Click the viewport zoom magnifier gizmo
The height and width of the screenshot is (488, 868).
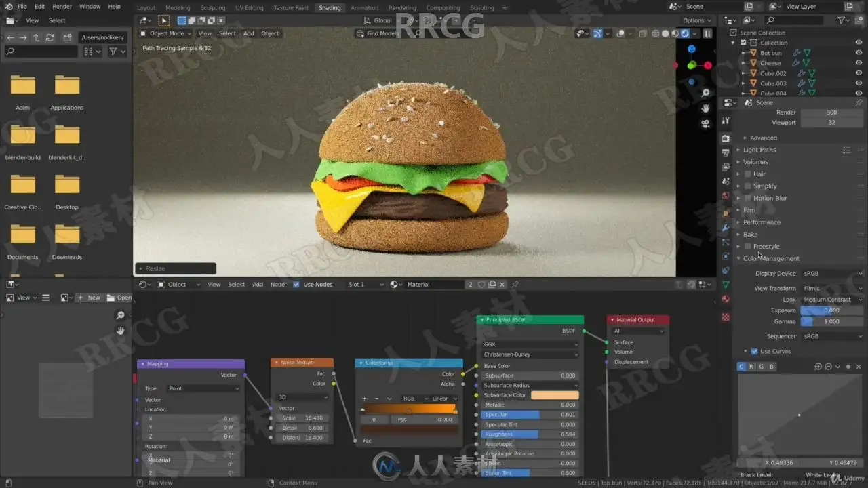click(706, 93)
